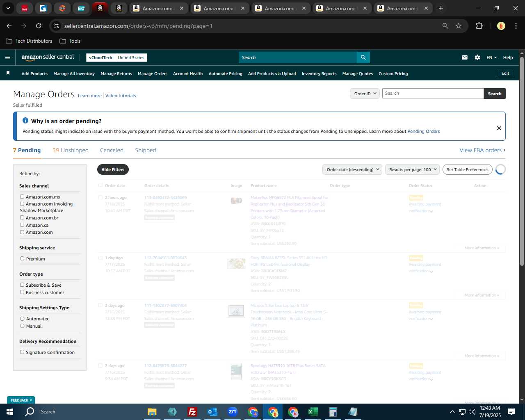Check the Signature Confirmation filter
Viewport: 525px width, 420px height.
tap(22, 352)
